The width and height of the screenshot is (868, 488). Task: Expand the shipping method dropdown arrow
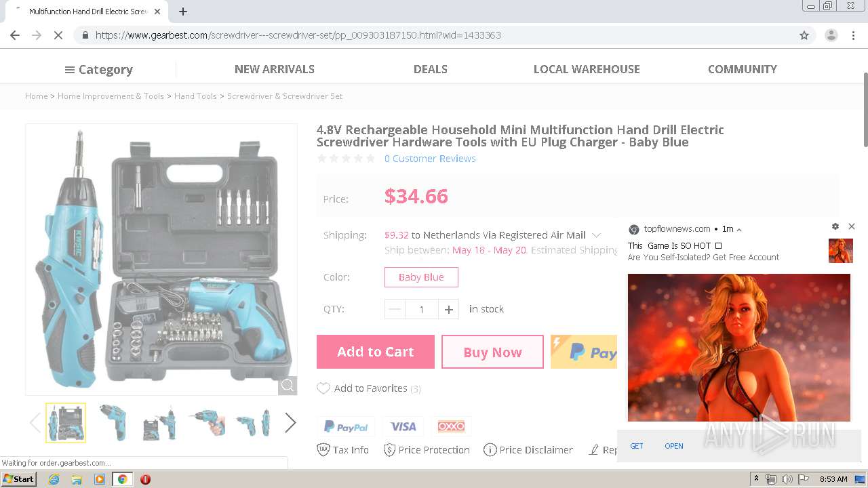point(596,235)
